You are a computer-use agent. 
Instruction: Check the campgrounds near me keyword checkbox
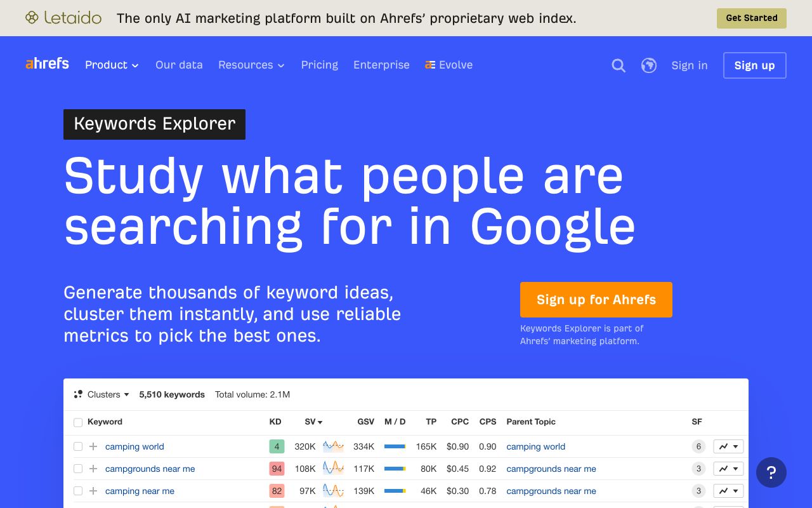click(x=78, y=469)
